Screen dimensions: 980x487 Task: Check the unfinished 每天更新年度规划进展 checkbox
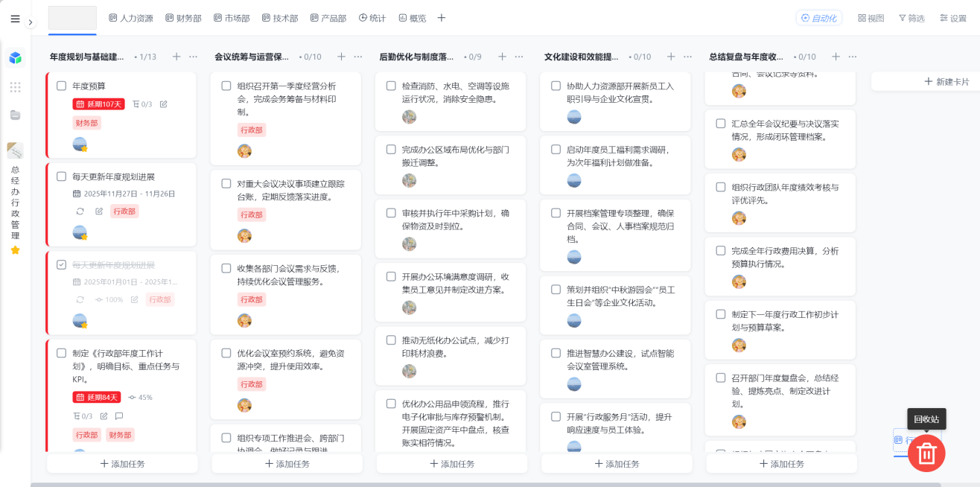[62, 176]
